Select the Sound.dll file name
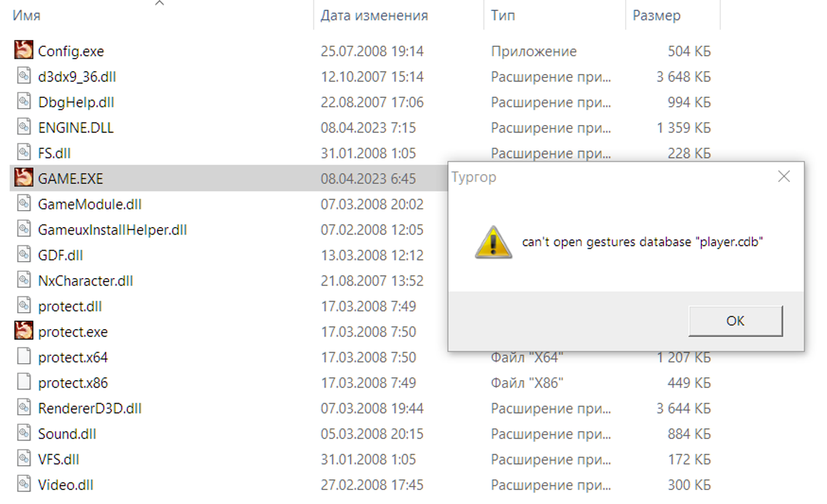This screenshot has height=504, width=827. click(67, 434)
